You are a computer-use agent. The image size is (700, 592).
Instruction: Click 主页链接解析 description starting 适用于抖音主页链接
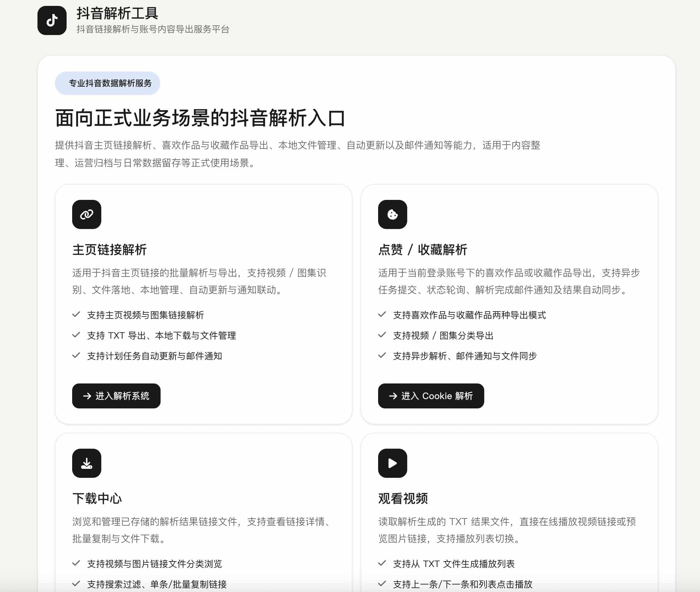pos(199,281)
